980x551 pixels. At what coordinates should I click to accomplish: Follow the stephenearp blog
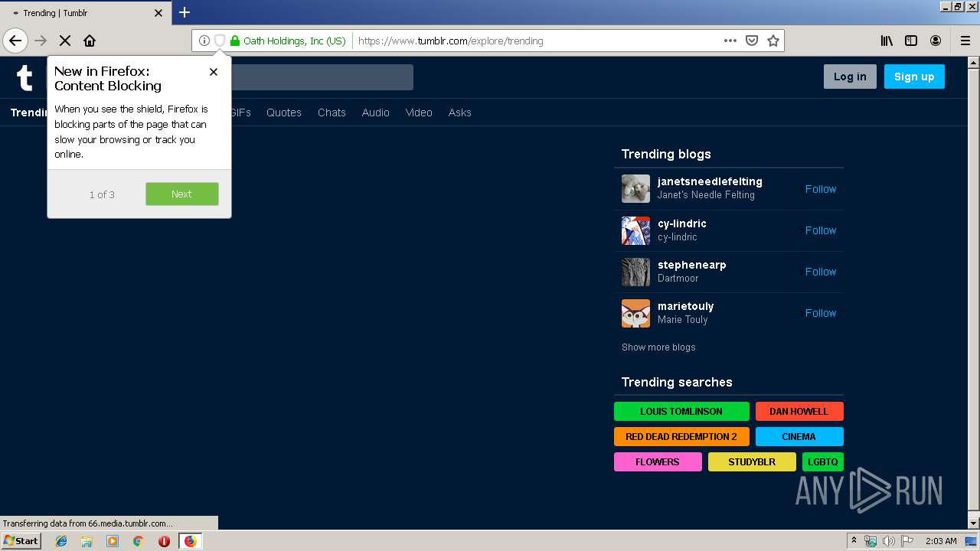[820, 272]
